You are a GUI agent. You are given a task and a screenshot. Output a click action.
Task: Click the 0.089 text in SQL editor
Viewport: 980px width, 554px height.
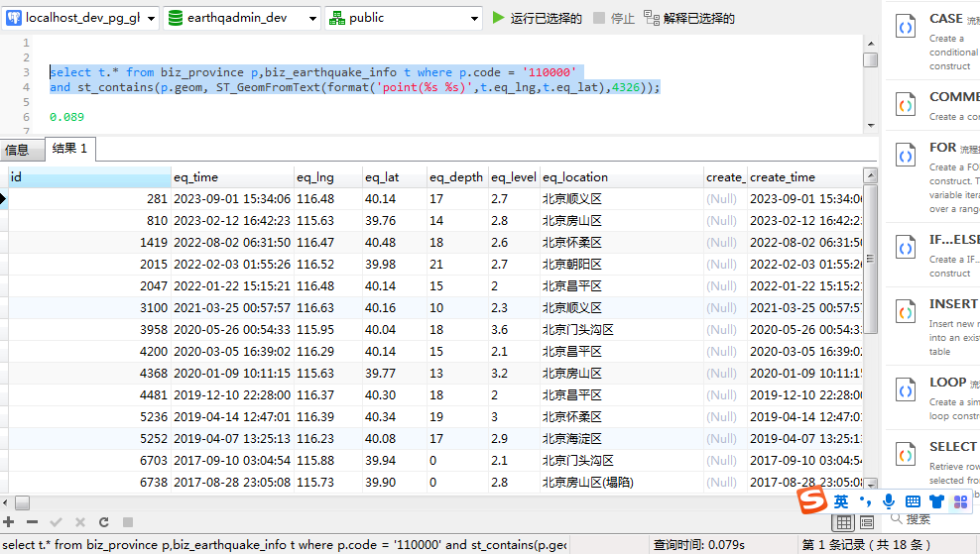point(66,117)
